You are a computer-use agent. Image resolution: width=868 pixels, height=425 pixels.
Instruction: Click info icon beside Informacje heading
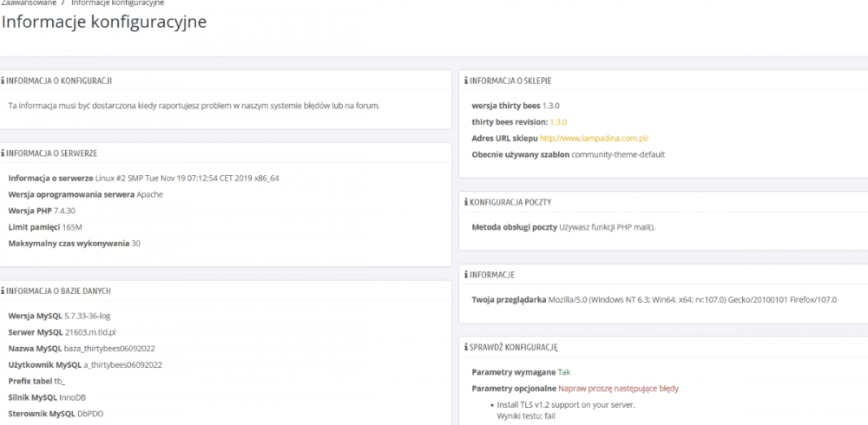click(466, 275)
